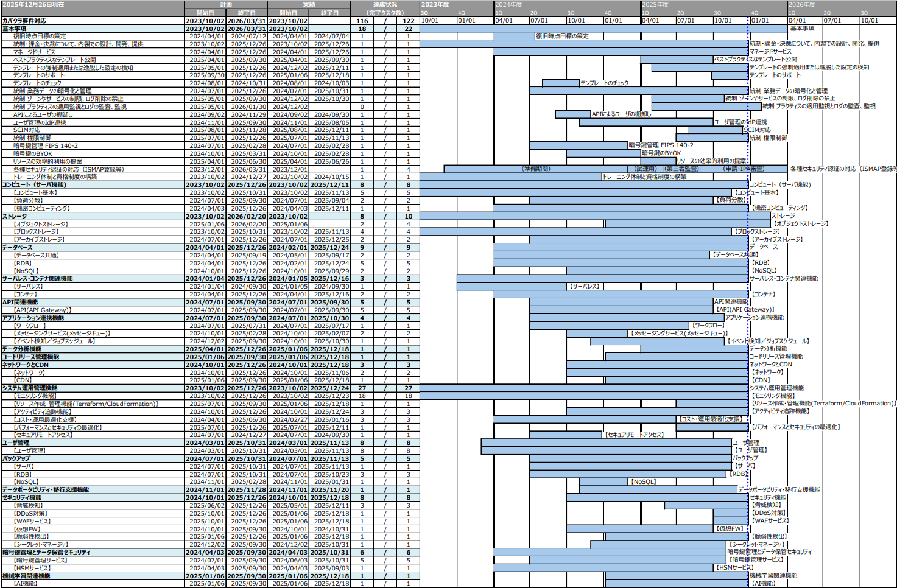Select the 基本事項 group row label
Screen dimensions: 897x588
[x=15, y=29]
